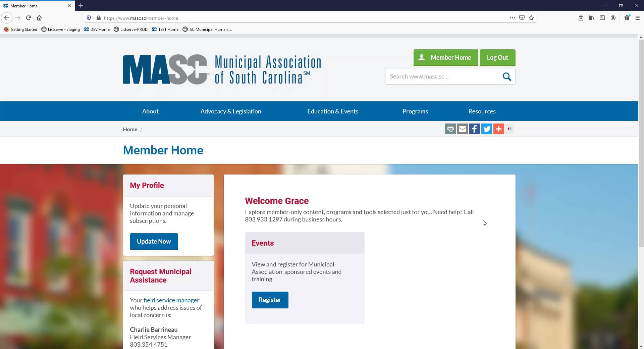Open the Education & Events menu
Image resolution: width=644 pixels, height=349 pixels.
tap(332, 111)
